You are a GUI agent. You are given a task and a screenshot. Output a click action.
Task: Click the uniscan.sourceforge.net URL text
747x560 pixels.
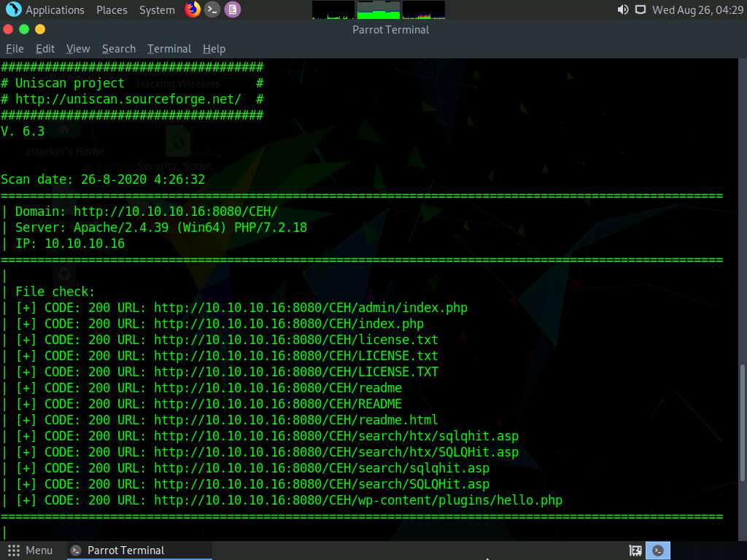point(128,99)
